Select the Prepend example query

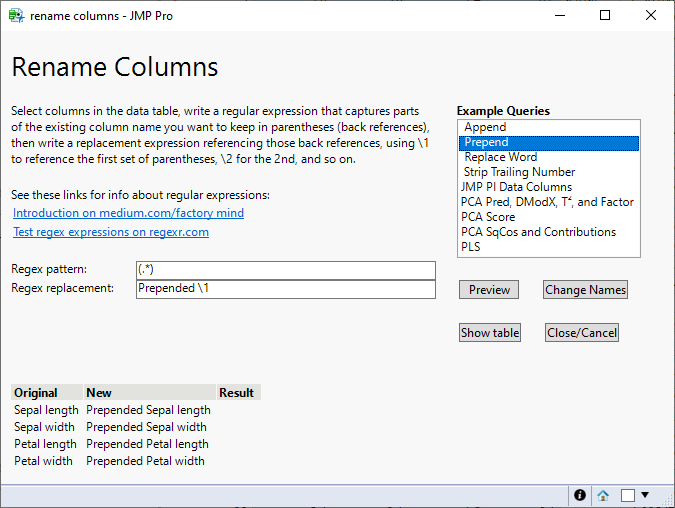[x=487, y=142]
